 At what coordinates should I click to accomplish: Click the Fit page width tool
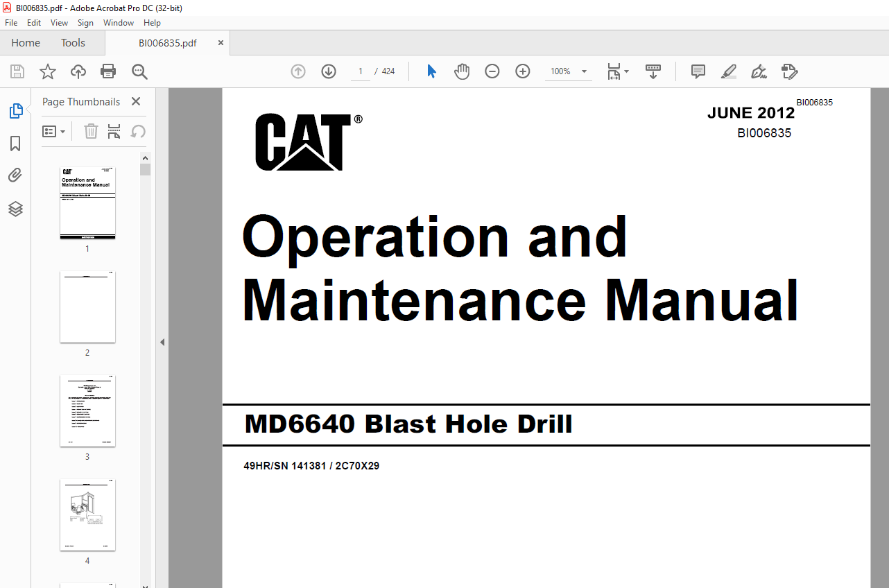[614, 71]
